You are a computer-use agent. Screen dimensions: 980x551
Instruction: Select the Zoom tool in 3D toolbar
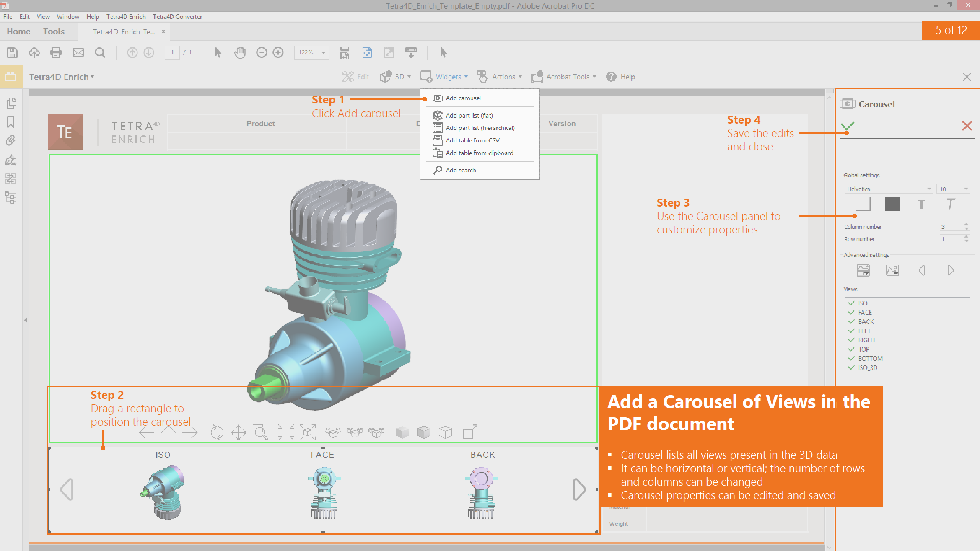click(x=260, y=432)
